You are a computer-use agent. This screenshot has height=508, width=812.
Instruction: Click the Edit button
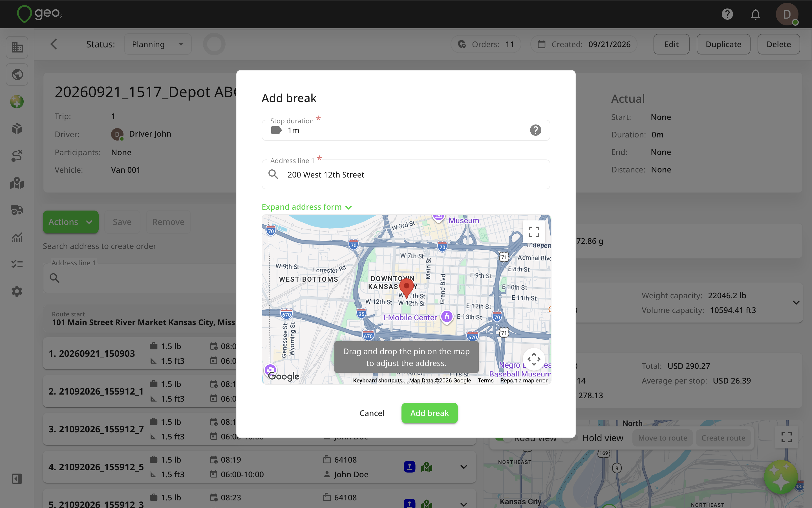(x=671, y=44)
